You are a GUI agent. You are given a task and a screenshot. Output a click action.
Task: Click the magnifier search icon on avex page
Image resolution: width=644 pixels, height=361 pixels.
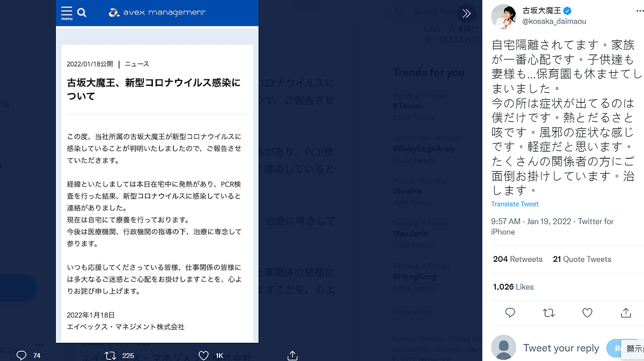(x=82, y=12)
